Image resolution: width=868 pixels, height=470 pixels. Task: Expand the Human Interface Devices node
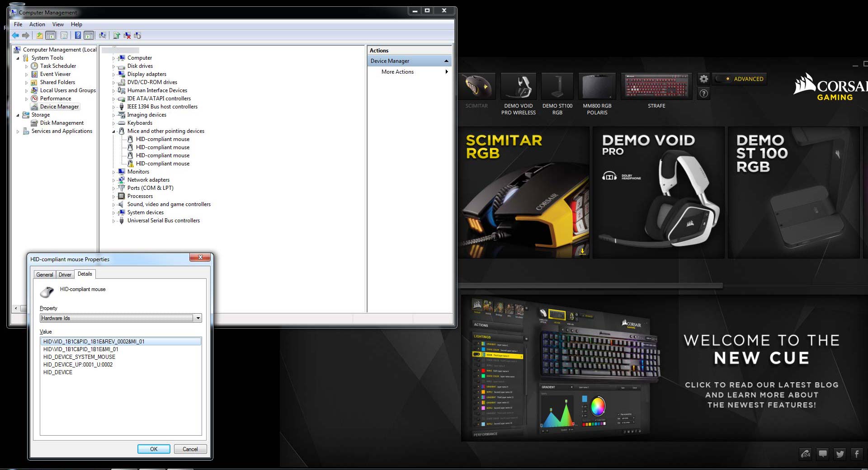click(114, 91)
